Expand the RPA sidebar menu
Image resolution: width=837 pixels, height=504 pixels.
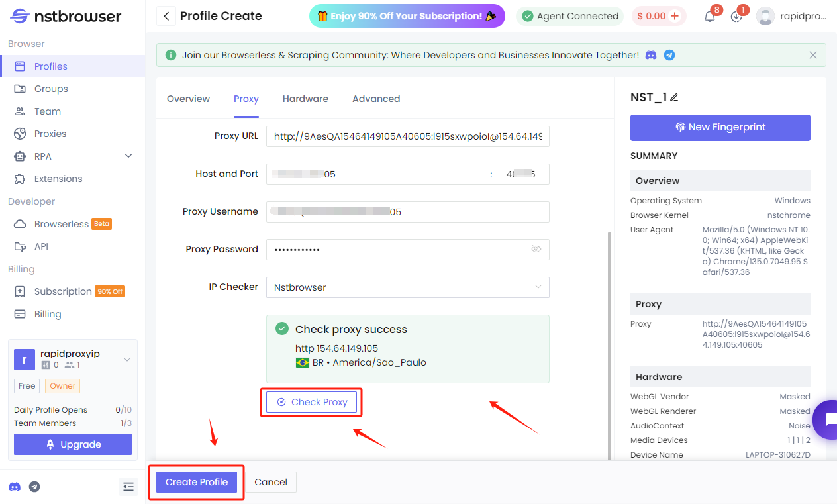click(128, 156)
